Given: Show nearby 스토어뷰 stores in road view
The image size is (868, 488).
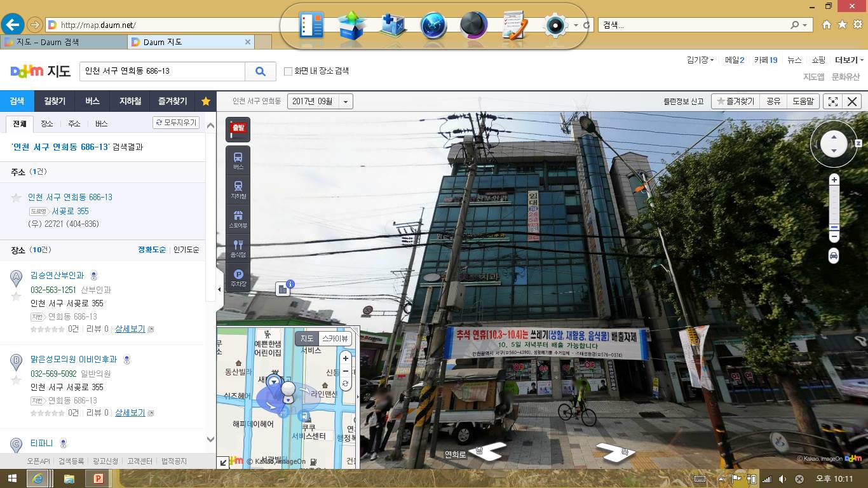Looking at the screenshot, I should pos(238,219).
